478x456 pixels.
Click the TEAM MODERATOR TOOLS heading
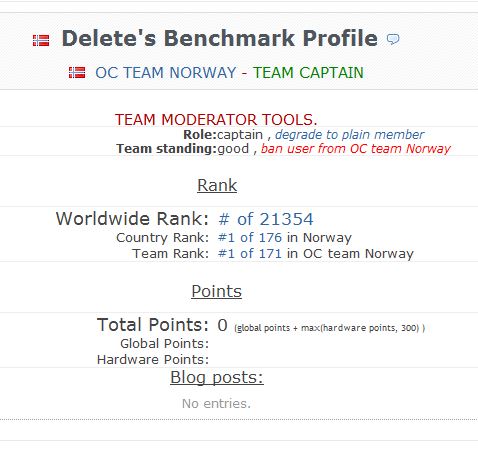(216, 120)
